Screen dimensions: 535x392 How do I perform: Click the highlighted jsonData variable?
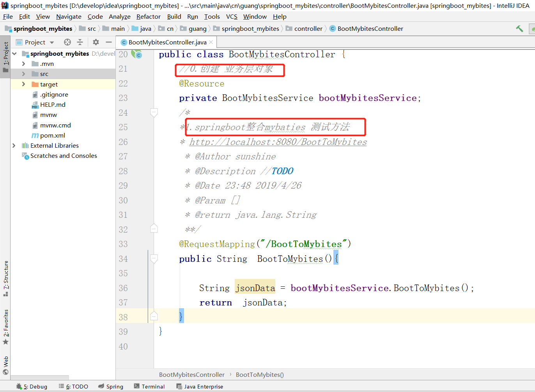click(255, 288)
